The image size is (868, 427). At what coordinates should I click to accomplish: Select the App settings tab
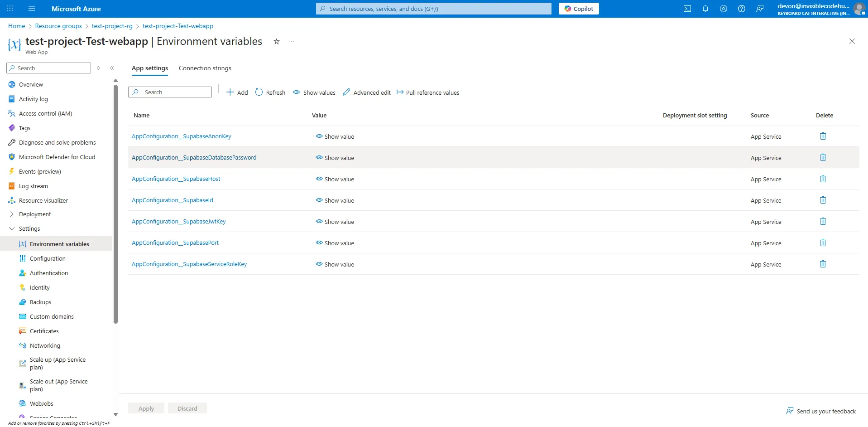150,68
